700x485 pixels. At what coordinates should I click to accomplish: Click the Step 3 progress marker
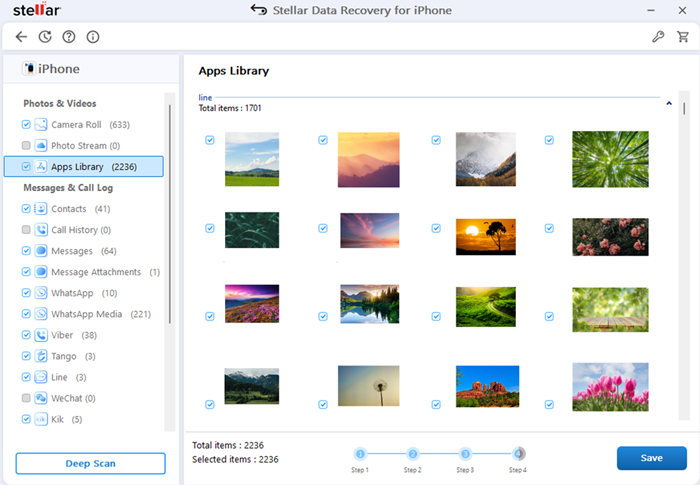(465, 454)
